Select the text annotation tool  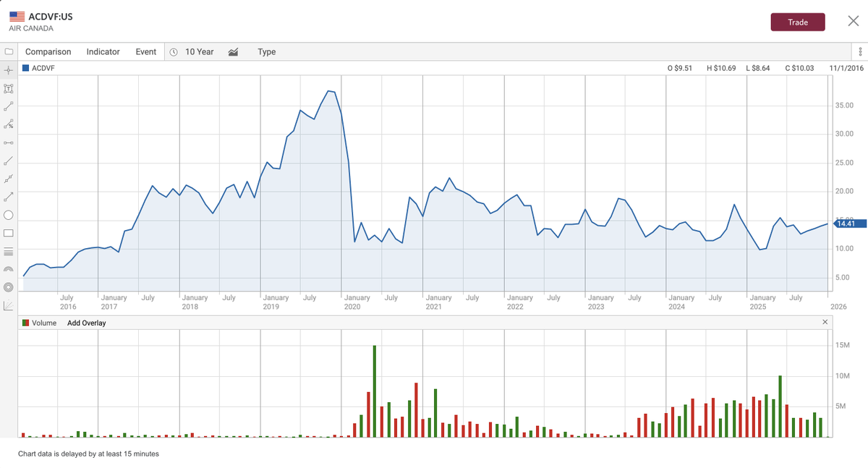tap(9, 89)
